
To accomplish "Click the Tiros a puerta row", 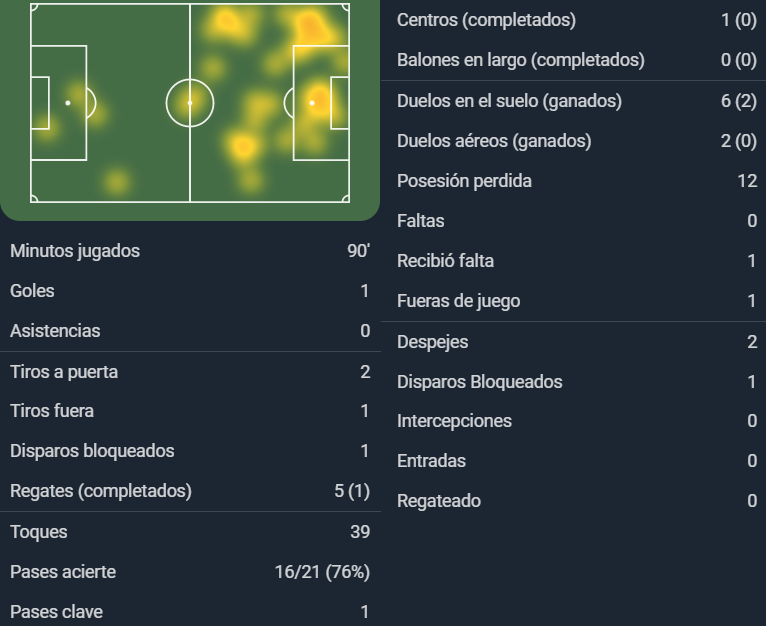I will point(190,372).
